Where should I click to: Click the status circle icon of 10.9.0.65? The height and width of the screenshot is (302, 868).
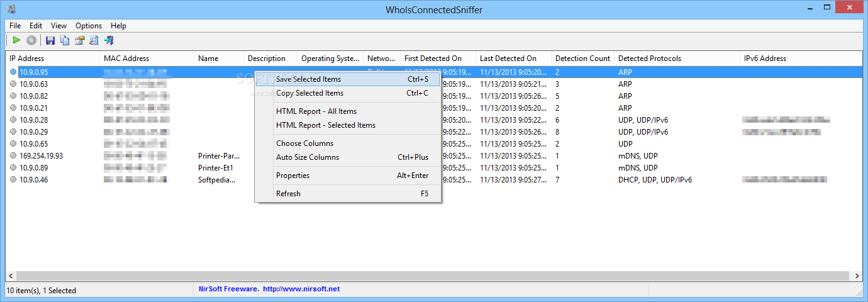(13, 144)
